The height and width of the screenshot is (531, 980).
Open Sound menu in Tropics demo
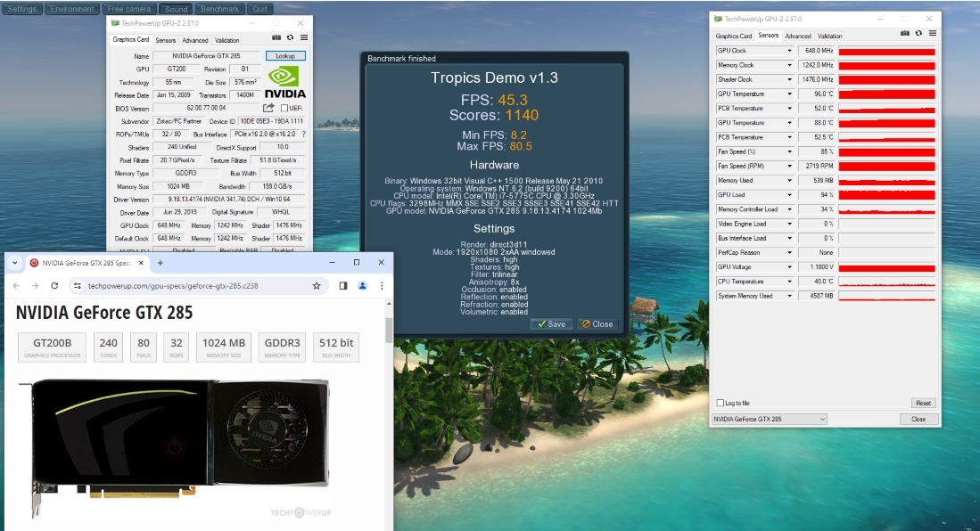coord(177,9)
